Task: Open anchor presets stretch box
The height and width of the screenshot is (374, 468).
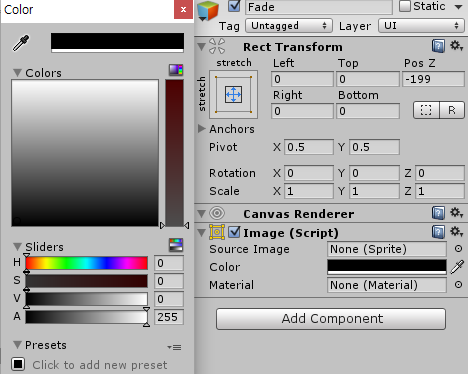Action: click(233, 94)
